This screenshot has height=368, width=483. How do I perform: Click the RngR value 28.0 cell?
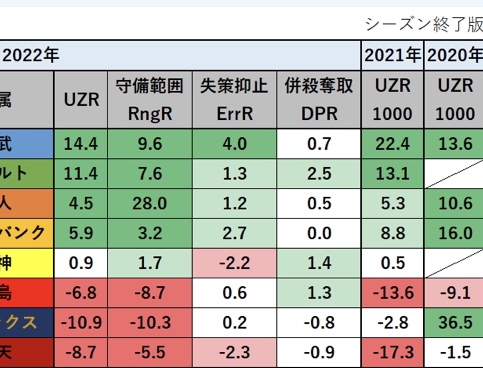(x=150, y=203)
